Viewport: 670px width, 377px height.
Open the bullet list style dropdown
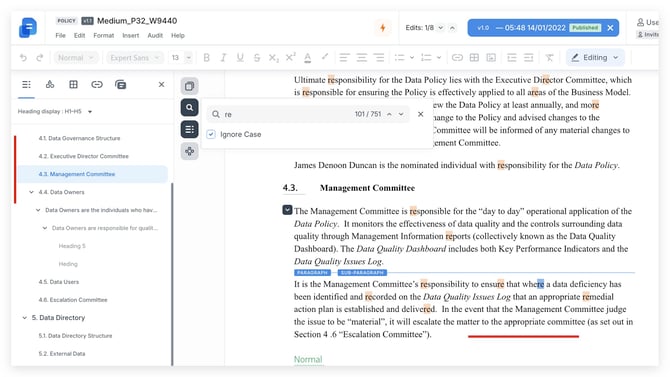click(x=412, y=58)
